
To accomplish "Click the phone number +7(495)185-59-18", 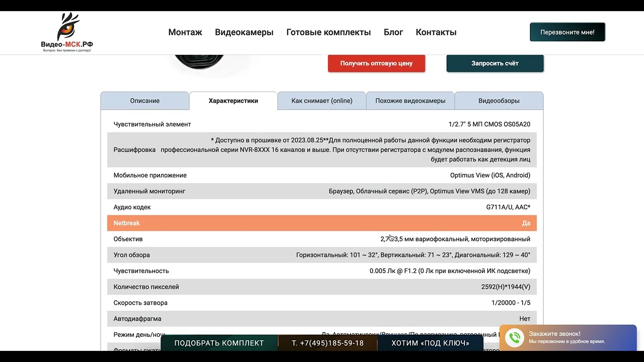I will point(328,343).
